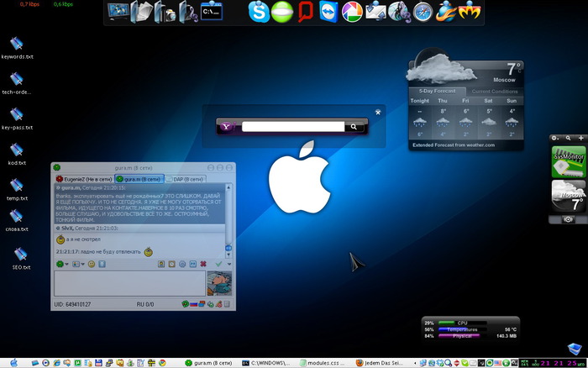This screenshot has width=588, height=368.
Task: Click the sidebar search magnifier icon
Action: (x=568, y=138)
